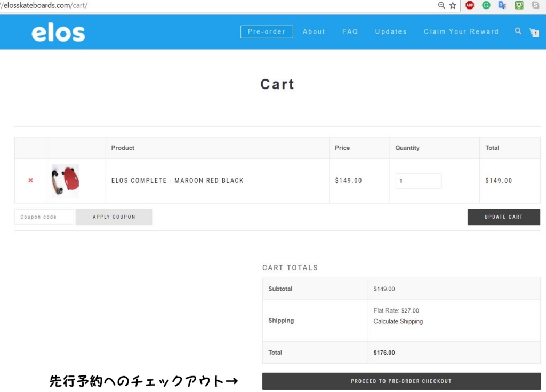Focus the Coupon code input field
Viewport: 546px width, 392px height.
click(44, 217)
